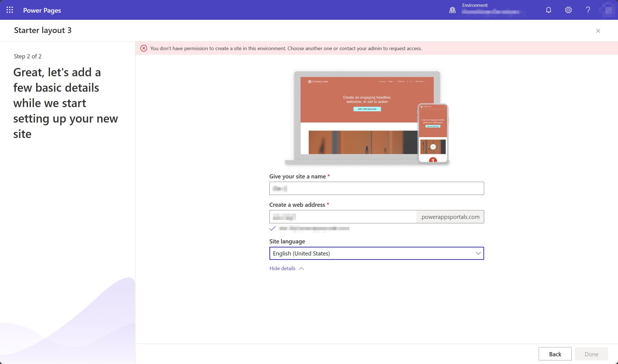The image size is (618, 364).
Task: Click the Starter layout 3 title menu item
Action: (x=43, y=30)
